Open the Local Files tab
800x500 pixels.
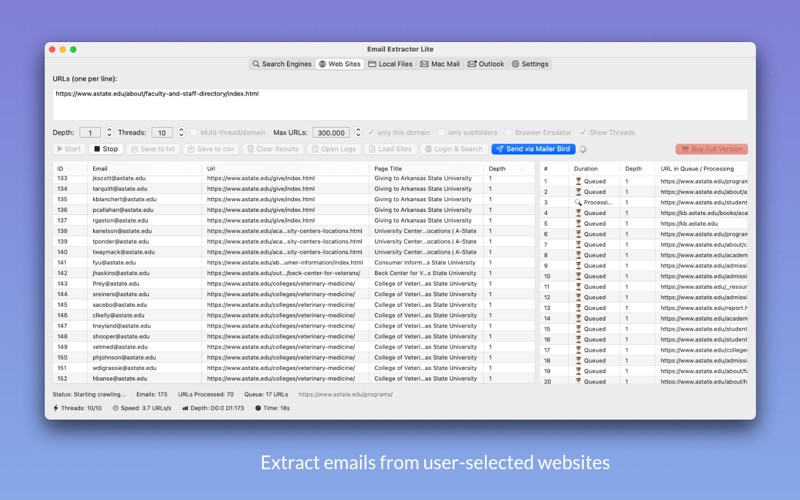[390, 64]
